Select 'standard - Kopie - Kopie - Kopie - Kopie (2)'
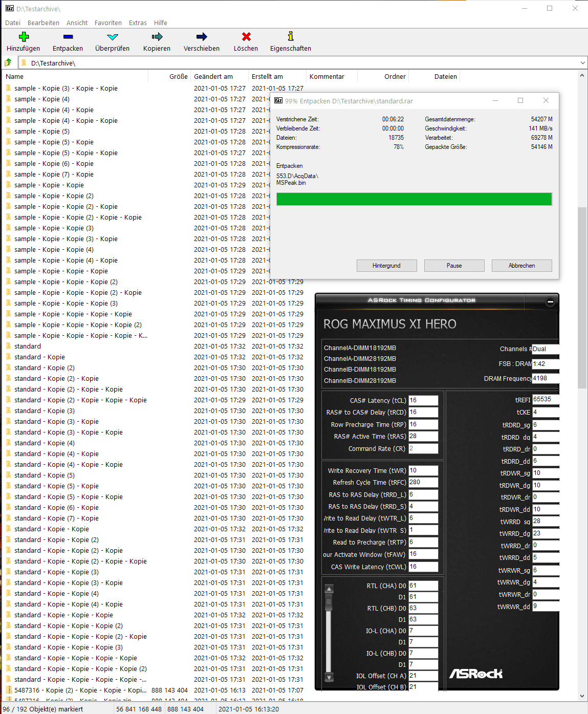Screen dimensions: 588x714 click(x=80, y=668)
